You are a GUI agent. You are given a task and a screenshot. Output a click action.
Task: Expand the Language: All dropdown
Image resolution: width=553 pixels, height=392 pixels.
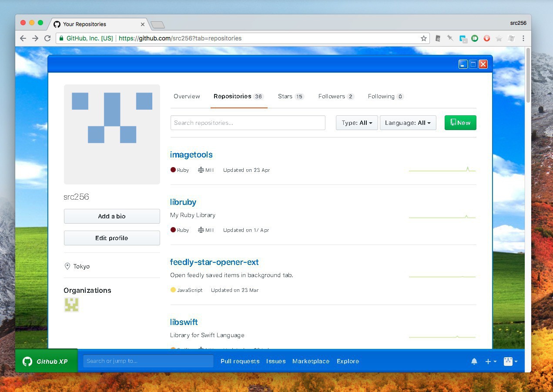point(408,123)
